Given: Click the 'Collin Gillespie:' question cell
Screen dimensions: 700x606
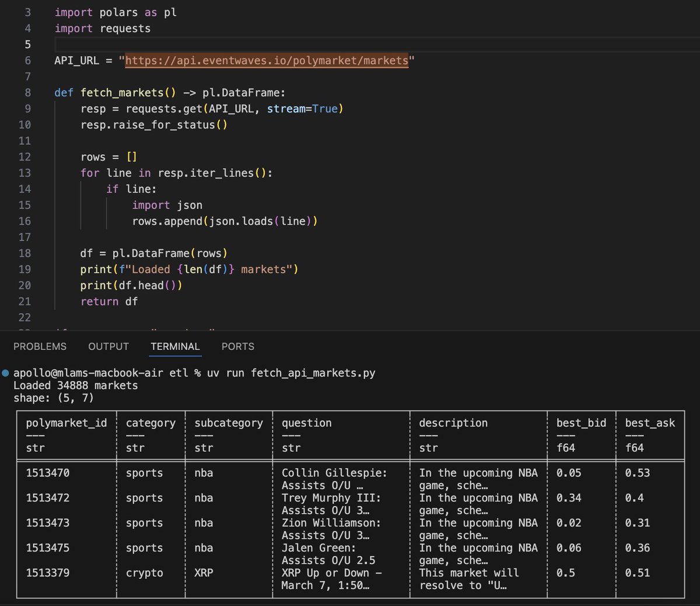Looking at the screenshot, I should point(334,479).
